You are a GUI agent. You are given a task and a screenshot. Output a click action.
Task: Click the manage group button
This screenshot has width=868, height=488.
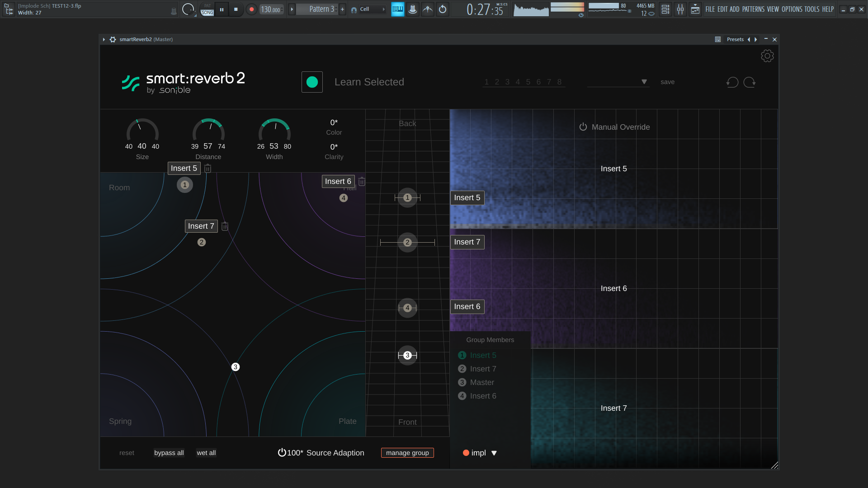pyautogui.click(x=407, y=453)
